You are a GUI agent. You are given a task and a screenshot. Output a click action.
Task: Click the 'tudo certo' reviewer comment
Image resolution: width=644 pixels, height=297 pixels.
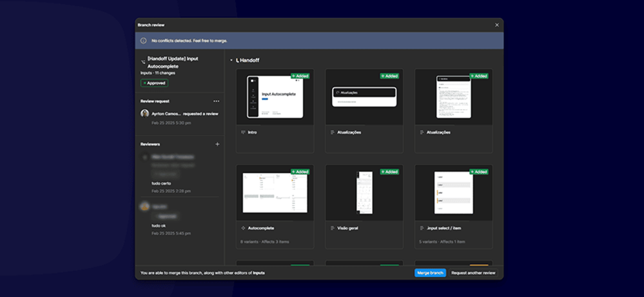(x=161, y=183)
